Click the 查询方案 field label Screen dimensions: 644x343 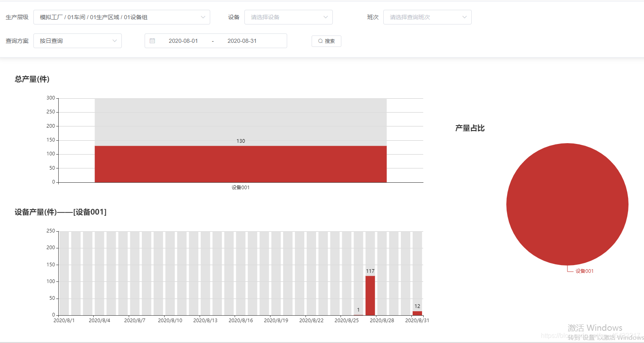[x=17, y=41]
